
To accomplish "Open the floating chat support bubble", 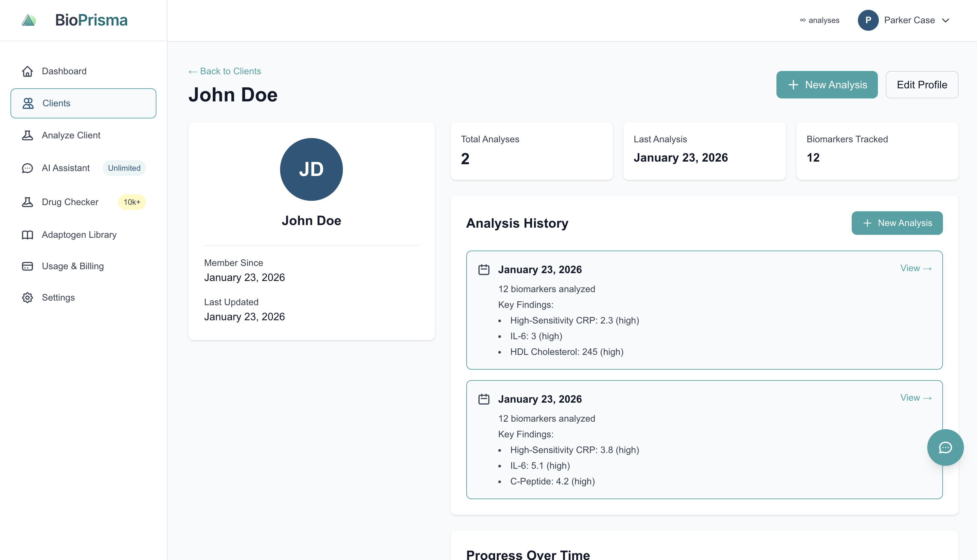I will (946, 447).
